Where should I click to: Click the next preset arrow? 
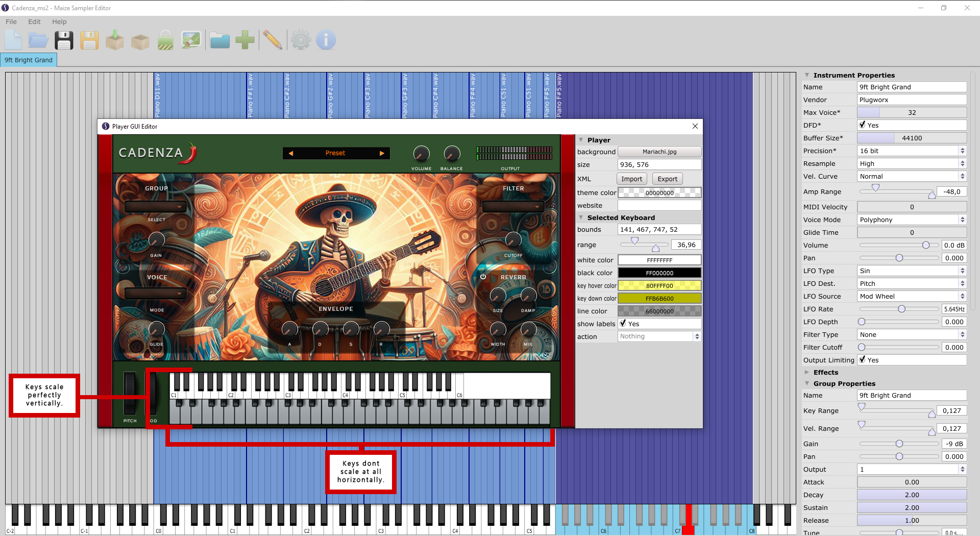coord(381,153)
